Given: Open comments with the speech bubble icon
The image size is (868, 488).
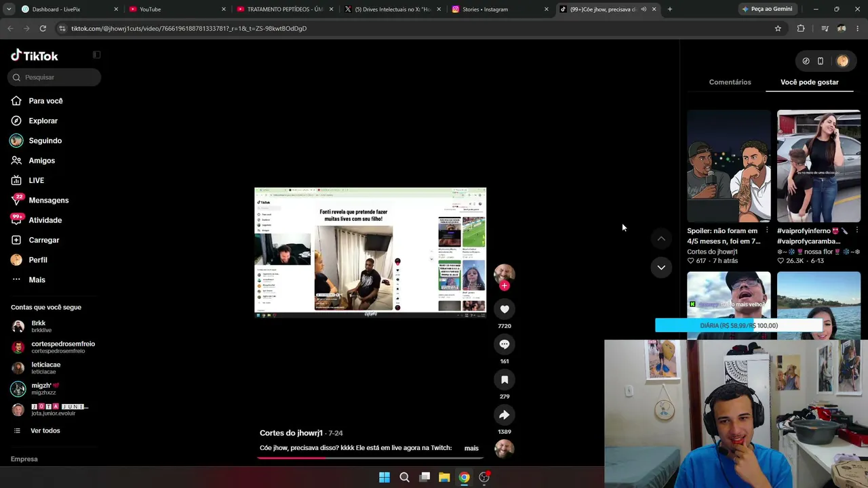Looking at the screenshot, I should click(x=505, y=344).
